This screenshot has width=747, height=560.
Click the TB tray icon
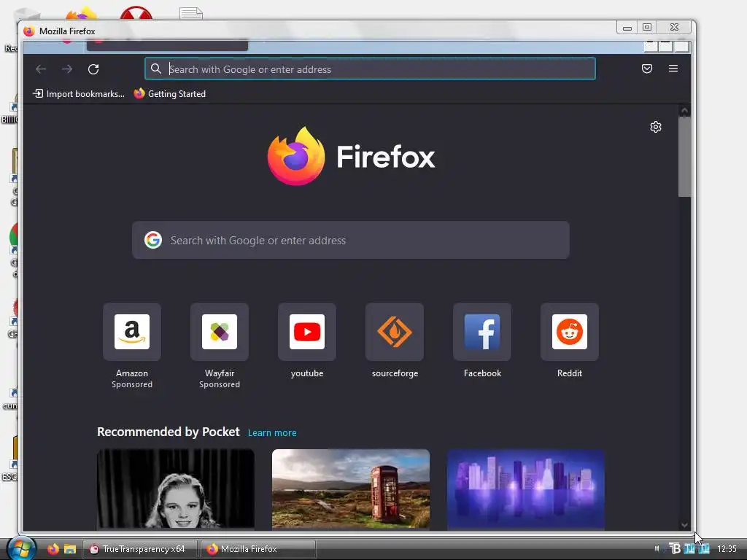(x=675, y=548)
